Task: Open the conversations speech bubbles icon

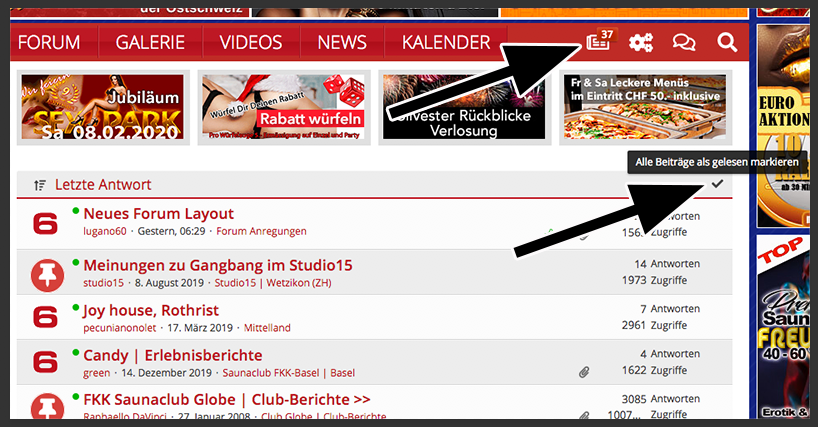Action: tap(684, 42)
